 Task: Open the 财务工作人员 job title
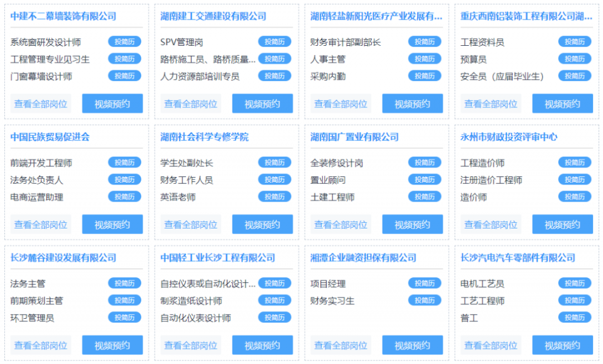click(187, 180)
